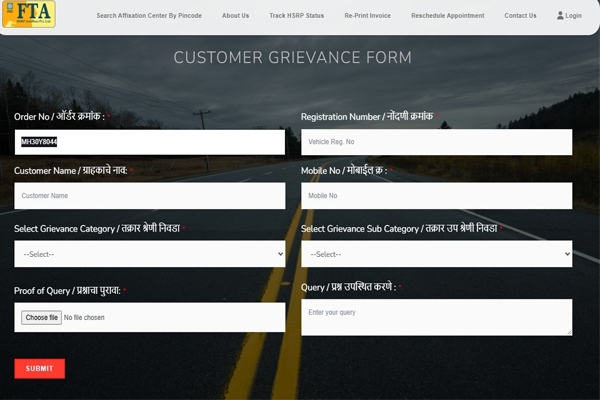Open Reschedule Appointment page

[x=448, y=16]
